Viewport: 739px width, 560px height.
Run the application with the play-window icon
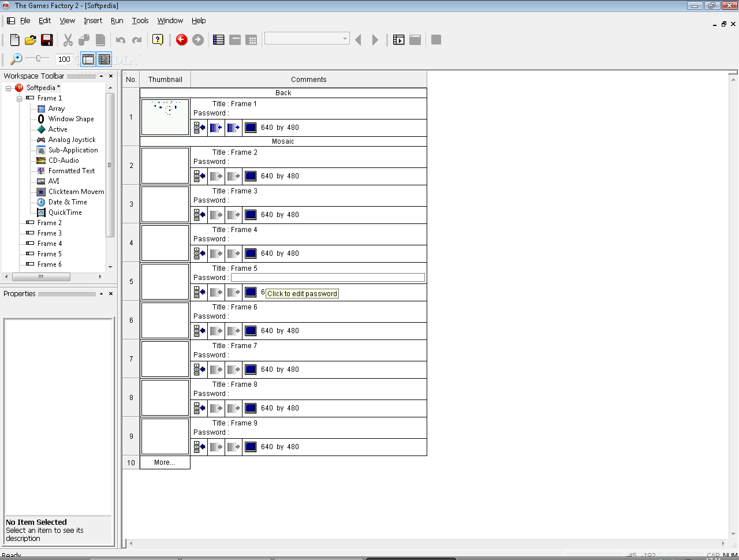399,40
